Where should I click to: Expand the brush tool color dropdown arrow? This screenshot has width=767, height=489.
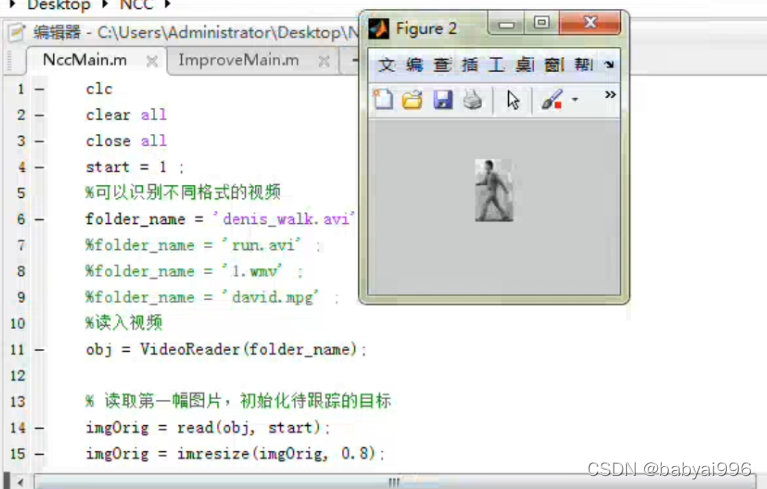575,100
